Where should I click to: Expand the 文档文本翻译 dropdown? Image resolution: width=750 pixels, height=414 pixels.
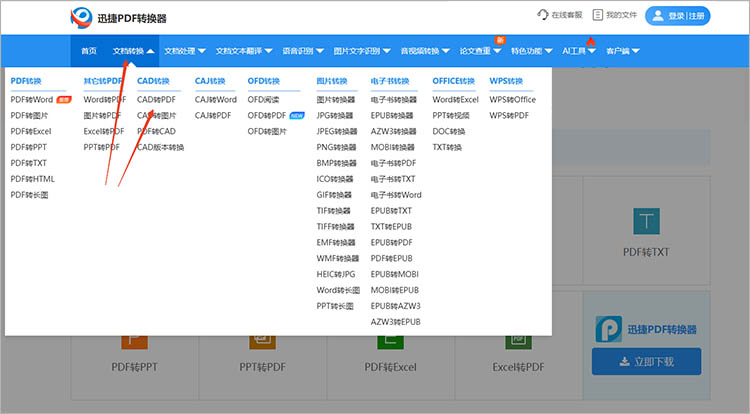(x=244, y=51)
